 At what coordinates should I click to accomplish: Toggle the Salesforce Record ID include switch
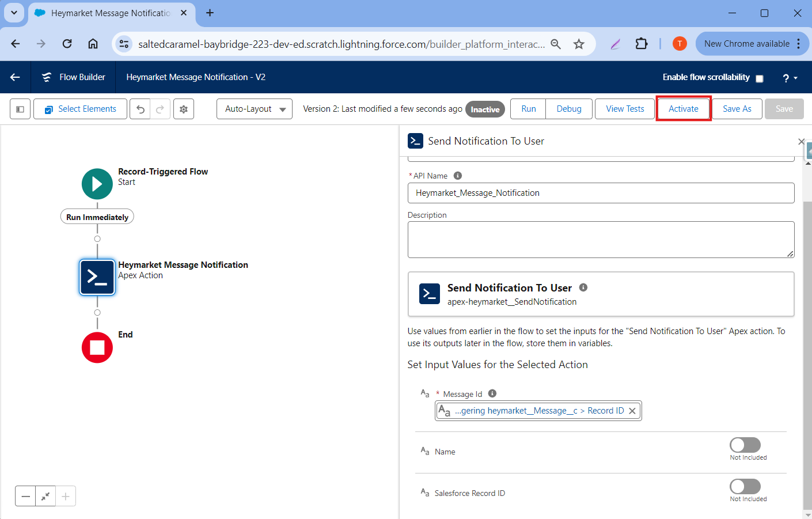[x=745, y=486]
